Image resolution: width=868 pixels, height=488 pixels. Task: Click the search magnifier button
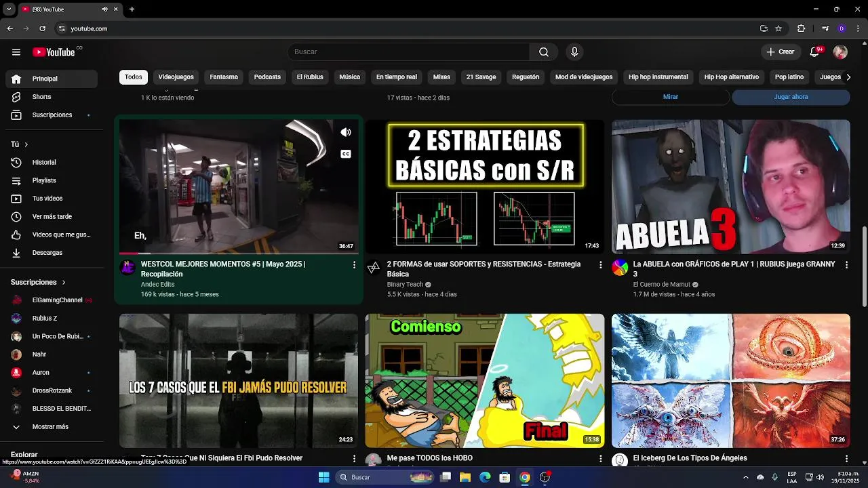544,52
